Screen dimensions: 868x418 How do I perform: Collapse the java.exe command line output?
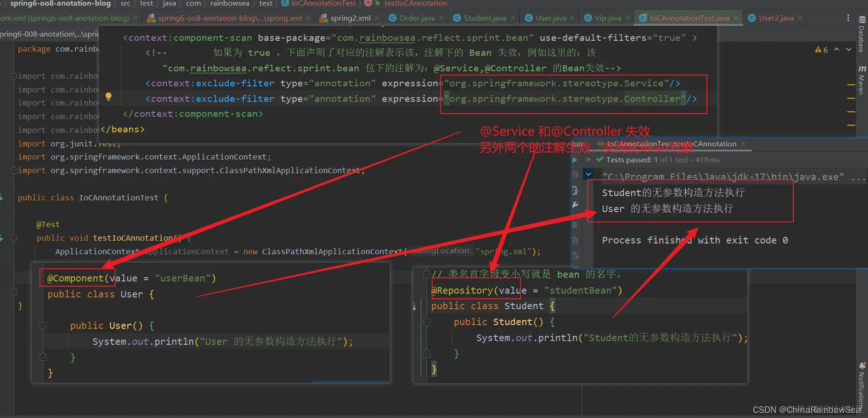pyautogui.click(x=589, y=175)
